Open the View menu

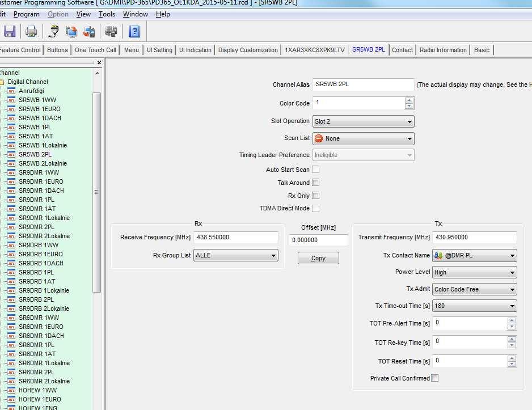[83, 14]
